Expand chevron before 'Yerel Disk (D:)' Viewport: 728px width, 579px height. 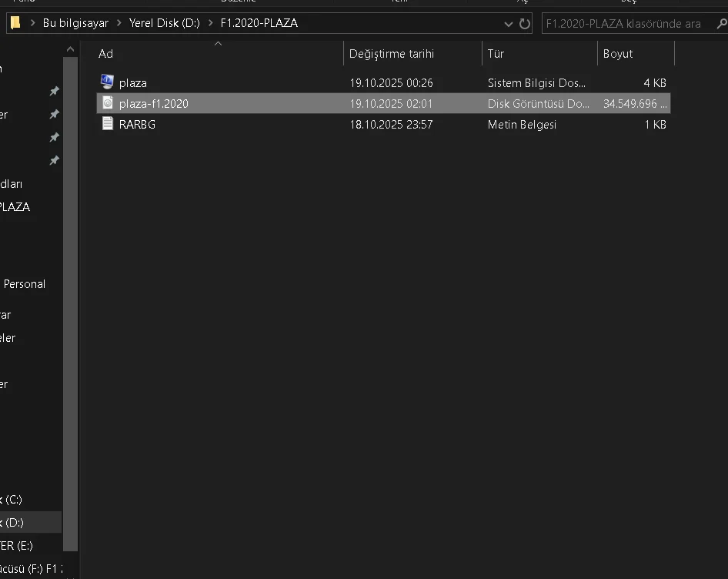[x=119, y=23]
